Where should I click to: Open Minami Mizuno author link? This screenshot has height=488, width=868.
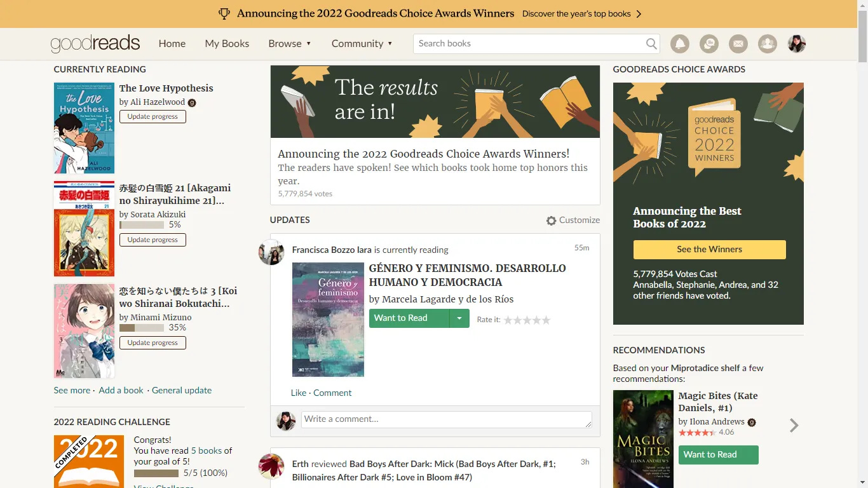tap(161, 318)
